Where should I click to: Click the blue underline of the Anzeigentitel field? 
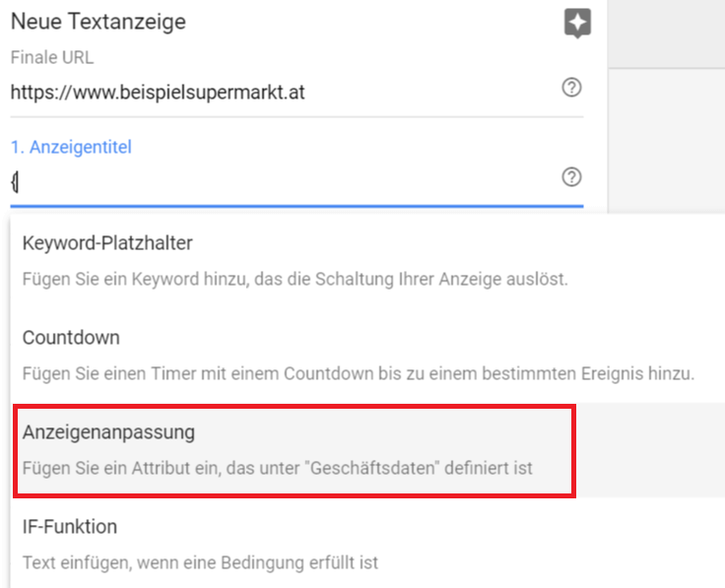pos(296,206)
